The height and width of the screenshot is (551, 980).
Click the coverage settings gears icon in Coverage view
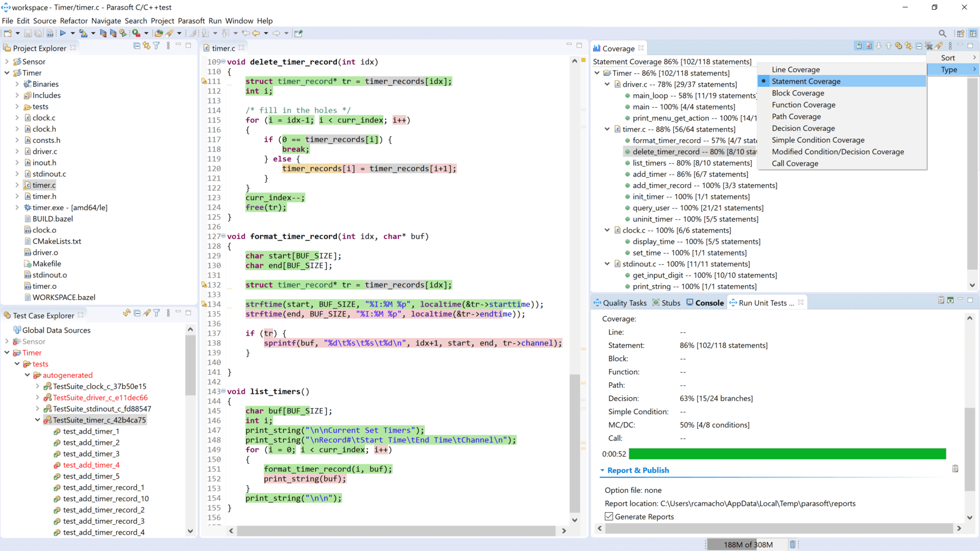pyautogui.click(x=899, y=46)
